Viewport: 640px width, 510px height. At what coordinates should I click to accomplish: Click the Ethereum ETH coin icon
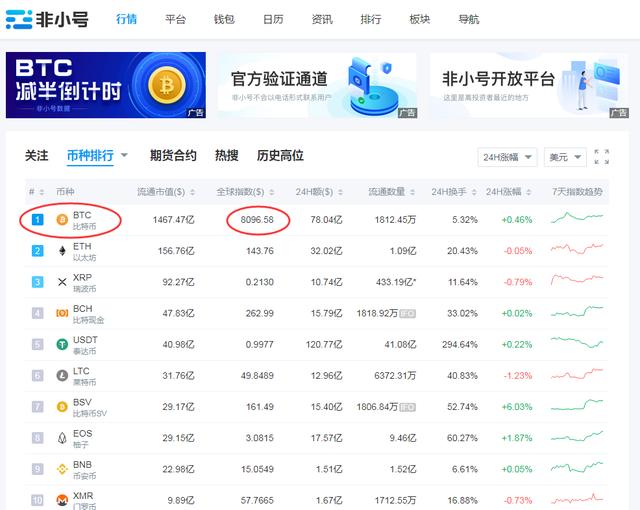62,251
